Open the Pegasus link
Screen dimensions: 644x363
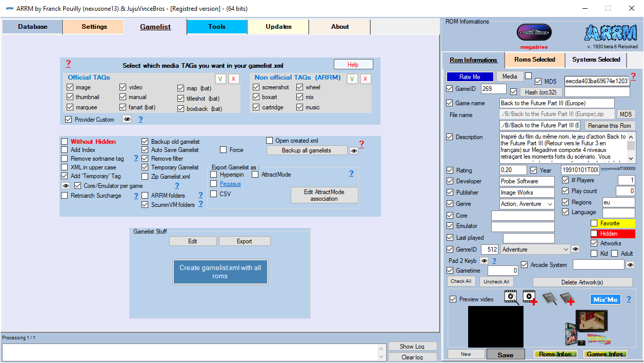[230, 184]
